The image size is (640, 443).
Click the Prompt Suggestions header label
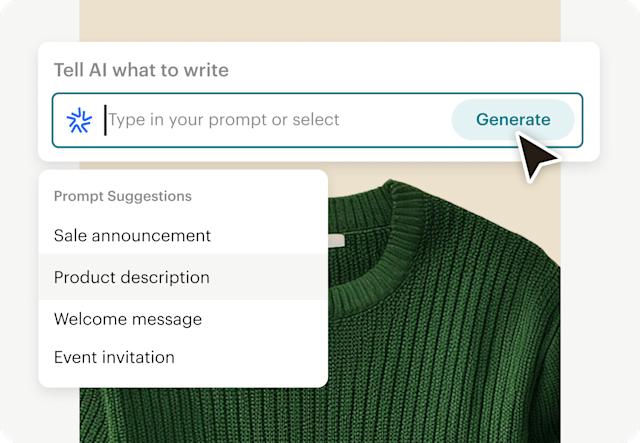click(123, 196)
